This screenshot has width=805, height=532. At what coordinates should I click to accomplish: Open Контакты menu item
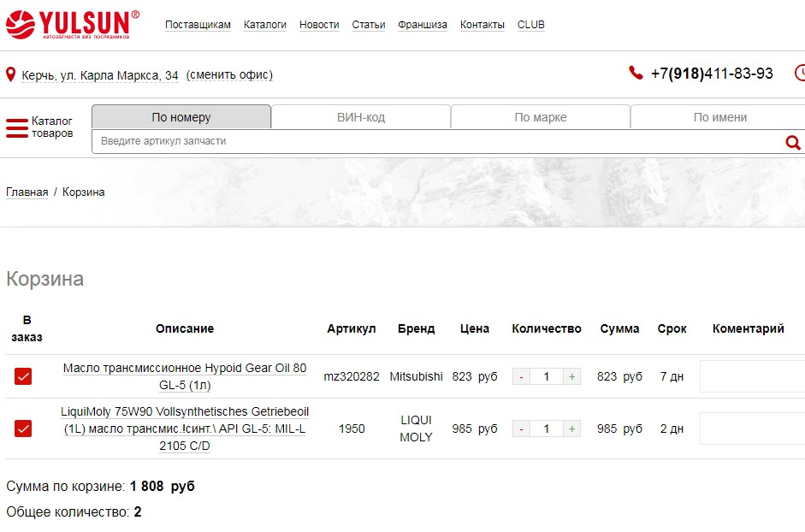pos(482,25)
